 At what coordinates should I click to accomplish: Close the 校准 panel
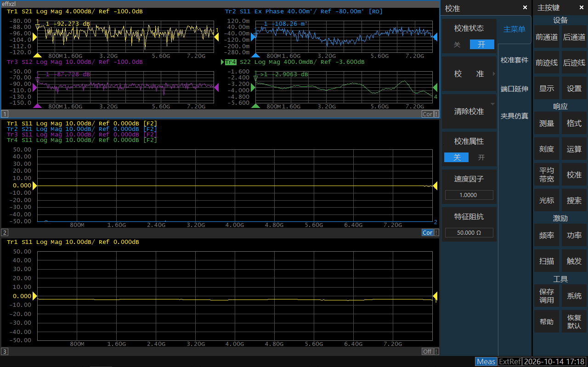point(525,8)
